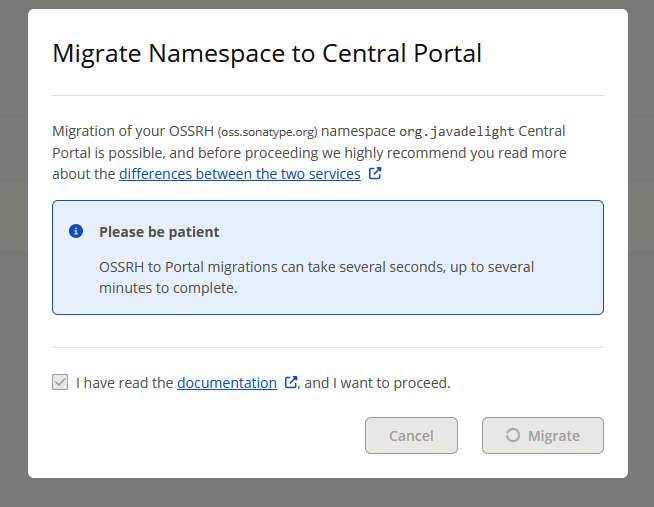Click the 'and I want to proceed' label
Image resolution: width=654 pixels, height=507 pixels.
pos(377,383)
